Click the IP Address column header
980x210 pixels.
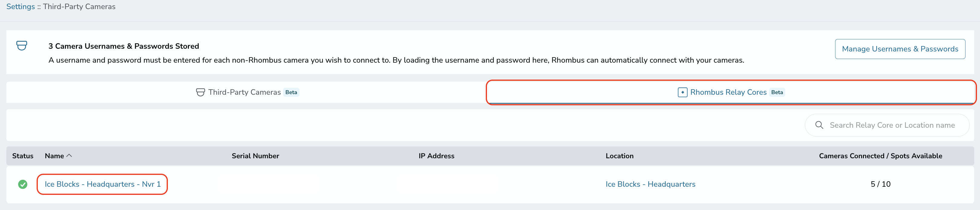pos(436,156)
